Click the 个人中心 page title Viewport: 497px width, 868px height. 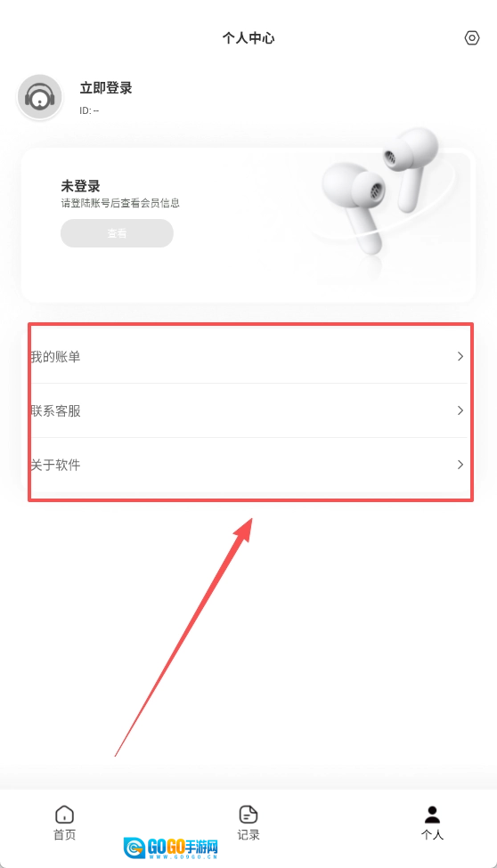248,38
